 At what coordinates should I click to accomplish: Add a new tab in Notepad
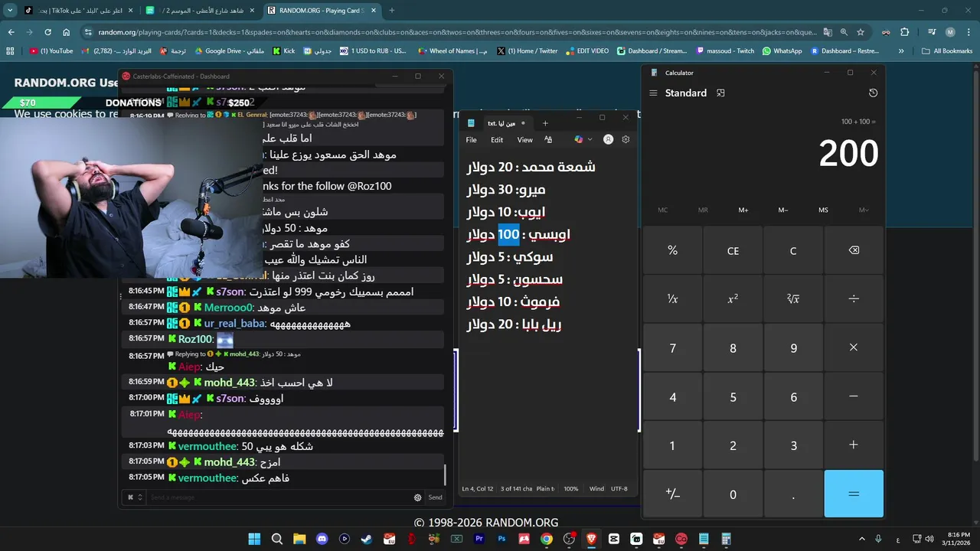(x=545, y=123)
